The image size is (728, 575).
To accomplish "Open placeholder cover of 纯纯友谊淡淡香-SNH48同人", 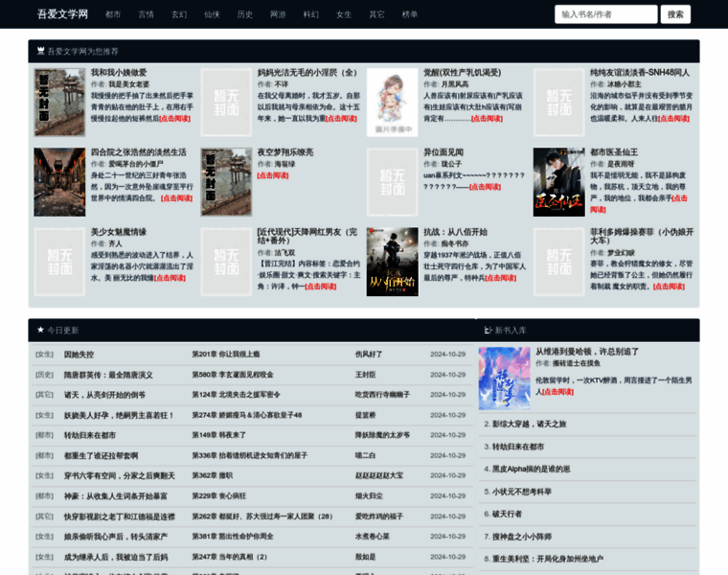I will coord(559,103).
